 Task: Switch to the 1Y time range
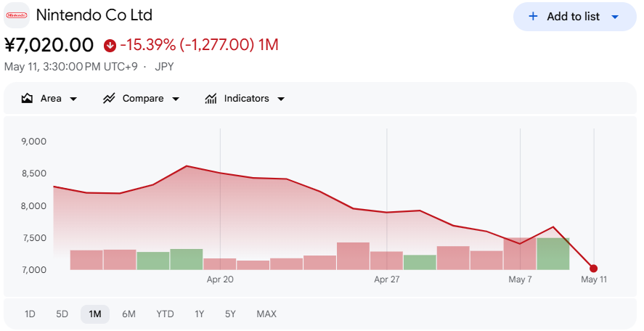pyautogui.click(x=199, y=314)
